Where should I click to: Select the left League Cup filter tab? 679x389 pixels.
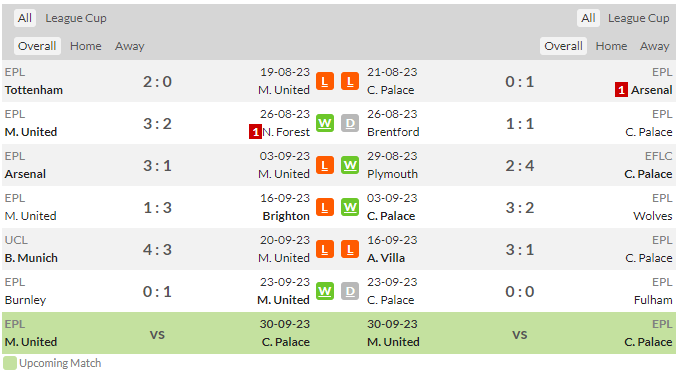[76, 18]
